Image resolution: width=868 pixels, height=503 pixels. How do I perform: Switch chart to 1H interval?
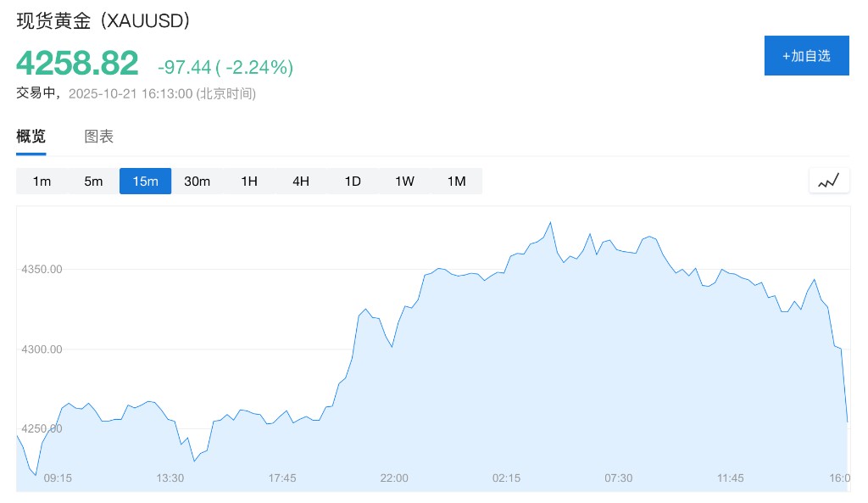pyautogui.click(x=249, y=182)
